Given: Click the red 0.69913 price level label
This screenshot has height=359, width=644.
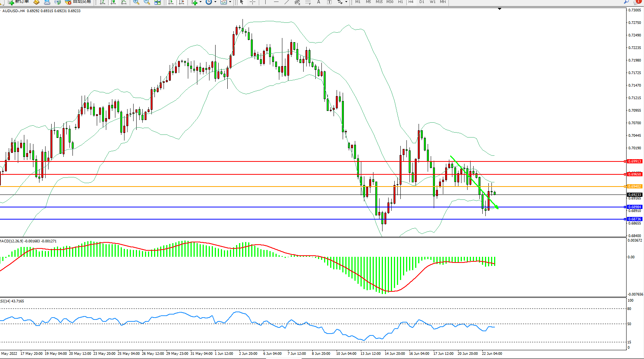Looking at the screenshot, I should tap(634, 161).
